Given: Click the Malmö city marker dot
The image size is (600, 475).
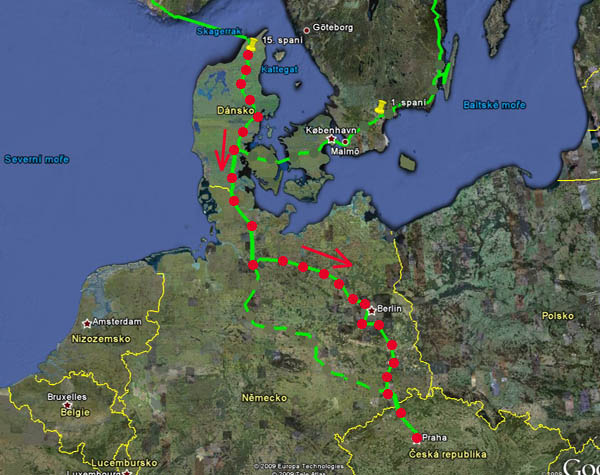Looking at the screenshot, I should (x=345, y=141).
